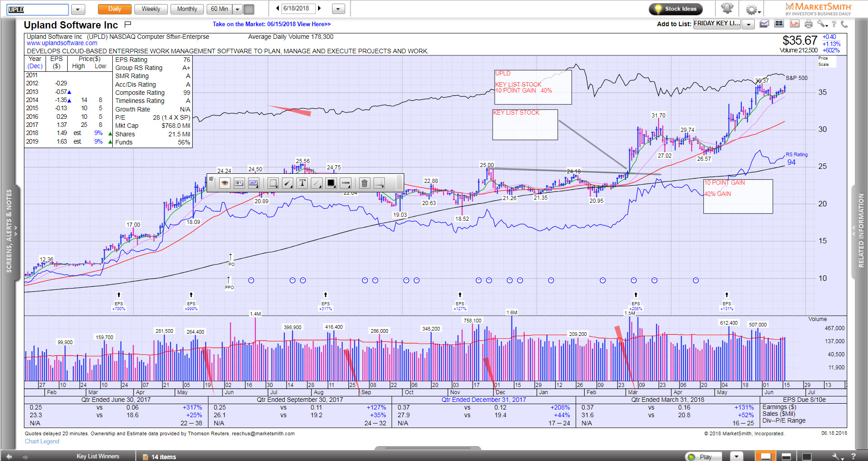Open Take on the Market View Here link

click(x=272, y=24)
